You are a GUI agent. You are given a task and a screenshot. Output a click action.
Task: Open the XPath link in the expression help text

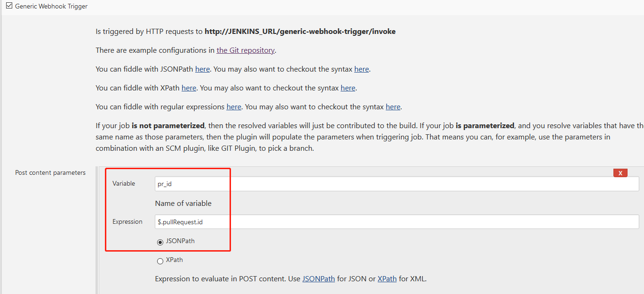pyautogui.click(x=387, y=278)
